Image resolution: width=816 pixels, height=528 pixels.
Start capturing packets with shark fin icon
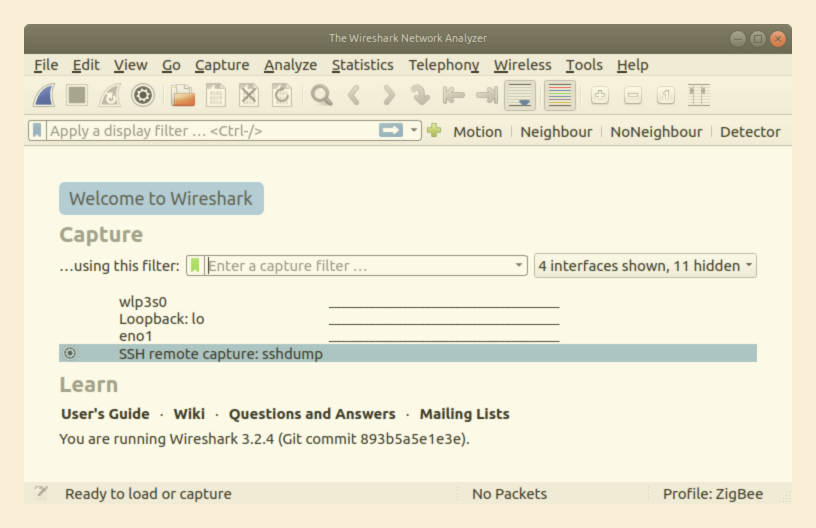coord(44,96)
